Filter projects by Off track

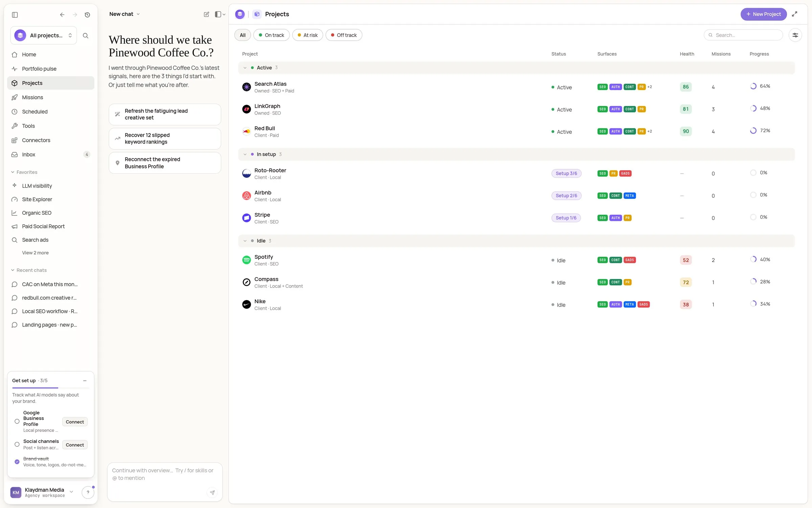click(344, 35)
